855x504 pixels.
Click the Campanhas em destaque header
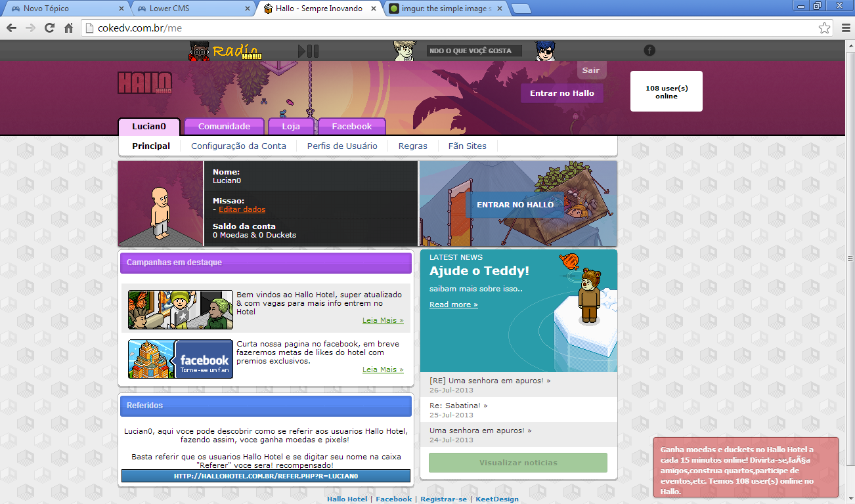coord(265,263)
